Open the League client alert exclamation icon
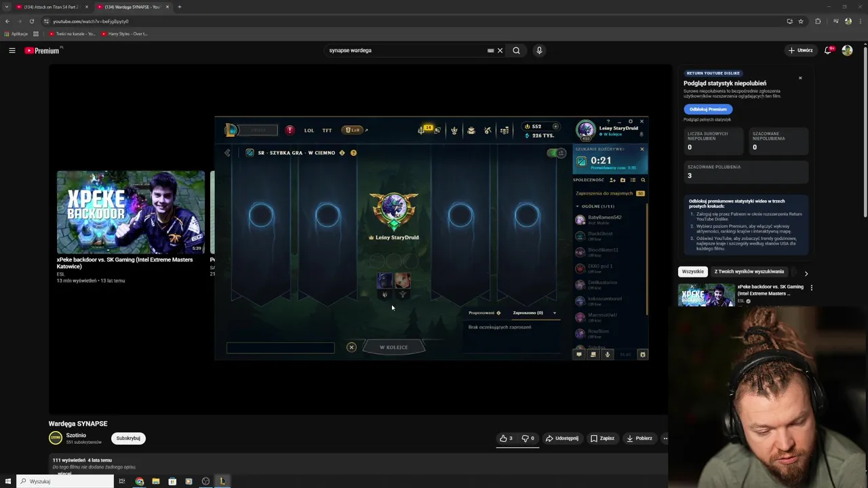This screenshot has height=488, width=868. click(x=290, y=130)
